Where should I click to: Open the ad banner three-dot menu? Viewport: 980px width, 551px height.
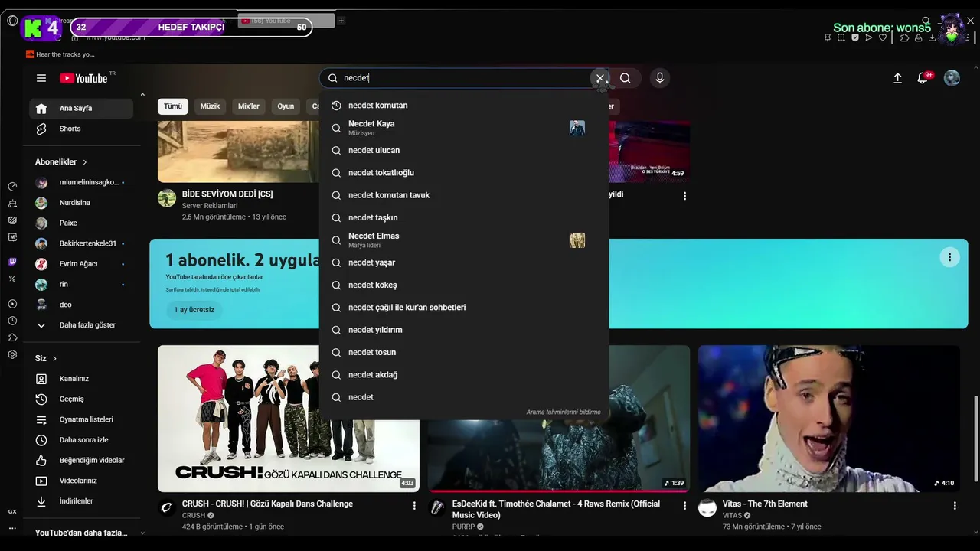949,257
